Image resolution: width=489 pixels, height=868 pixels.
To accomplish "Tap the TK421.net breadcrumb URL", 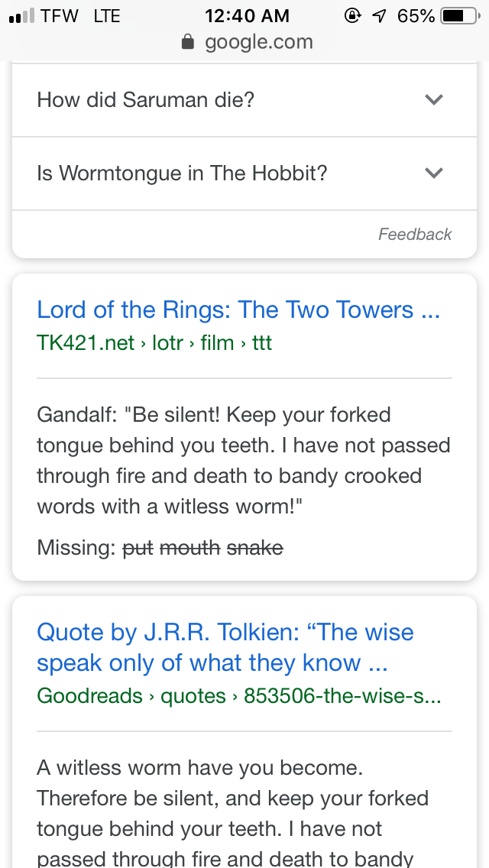I will (154, 343).
